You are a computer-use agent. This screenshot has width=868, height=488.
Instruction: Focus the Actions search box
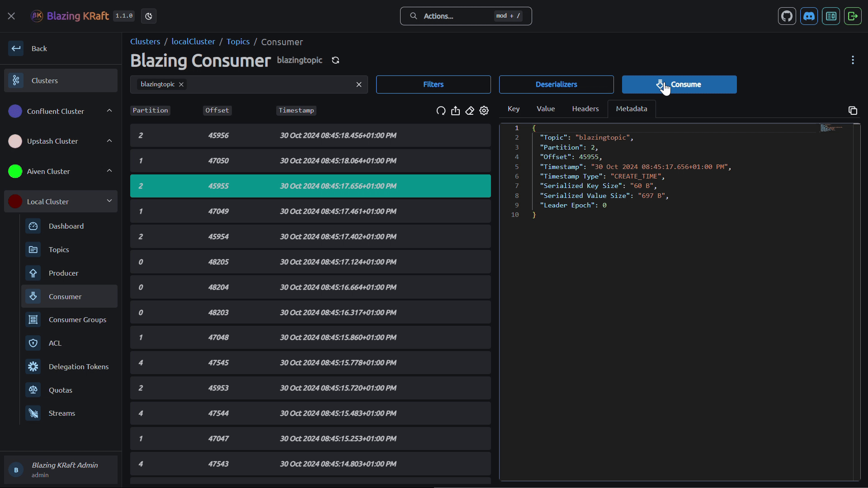[x=466, y=16]
